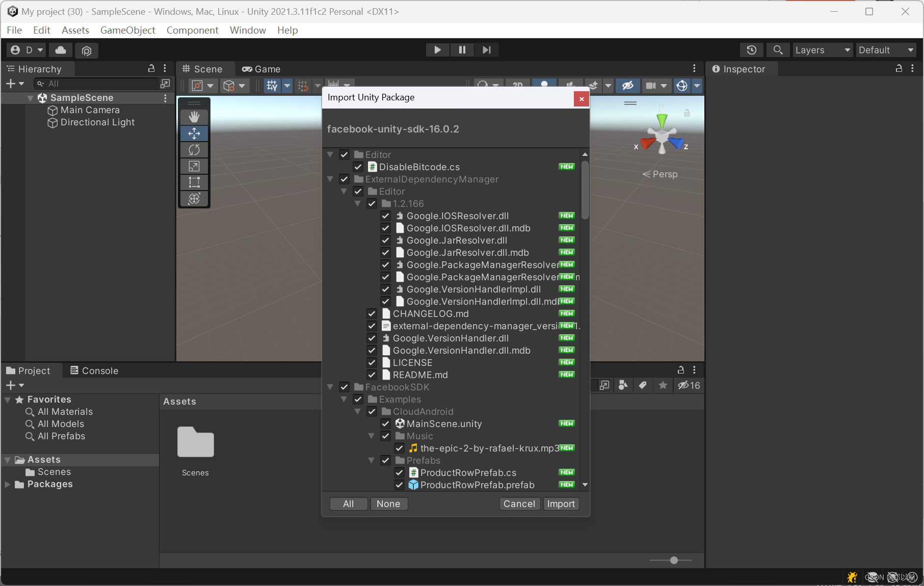This screenshot has height=586, width=924.
Task: Open cloud services icon
Action: pos(61,50)
